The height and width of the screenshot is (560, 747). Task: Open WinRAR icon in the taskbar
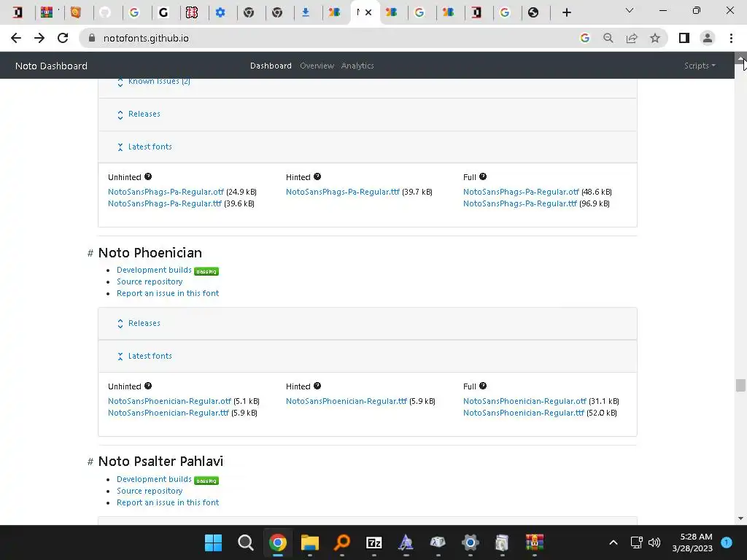[x=535, y=542]
